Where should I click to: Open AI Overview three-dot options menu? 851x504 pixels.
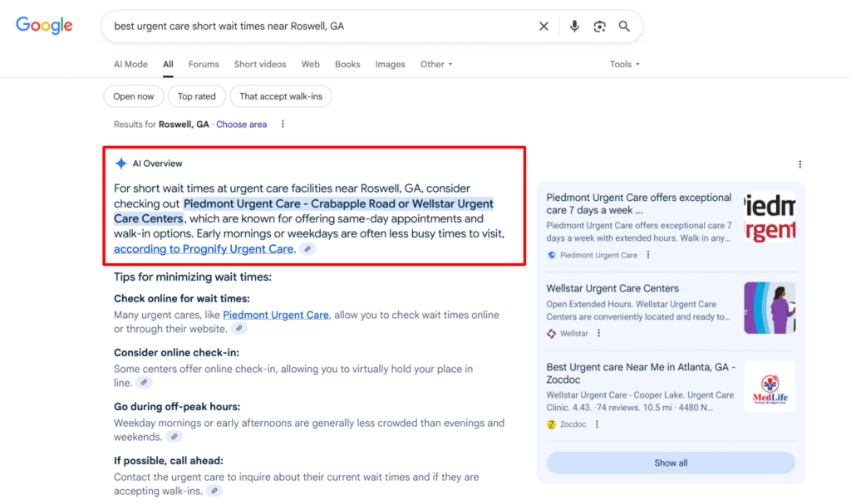[800, 164]
